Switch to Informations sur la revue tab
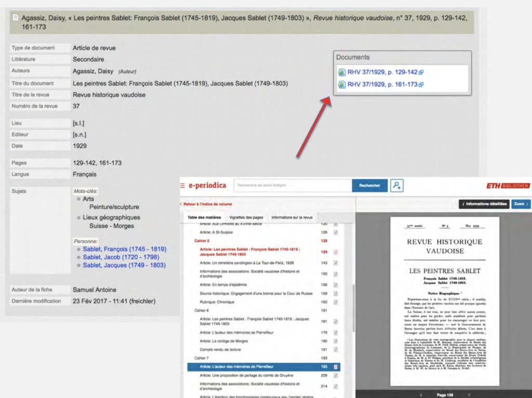Viewport: 532px width, 398px height. [x=292, y=217]
